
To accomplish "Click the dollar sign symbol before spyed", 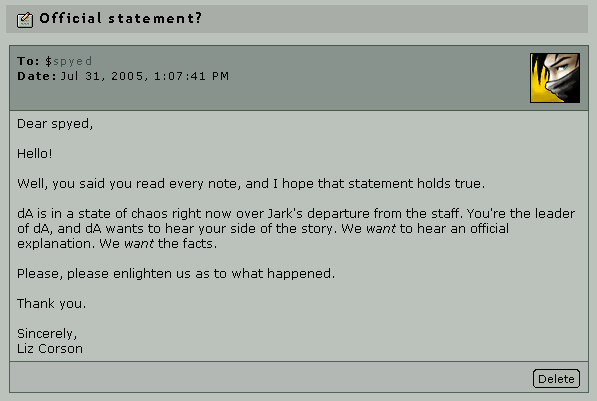I will pos(48,61).
